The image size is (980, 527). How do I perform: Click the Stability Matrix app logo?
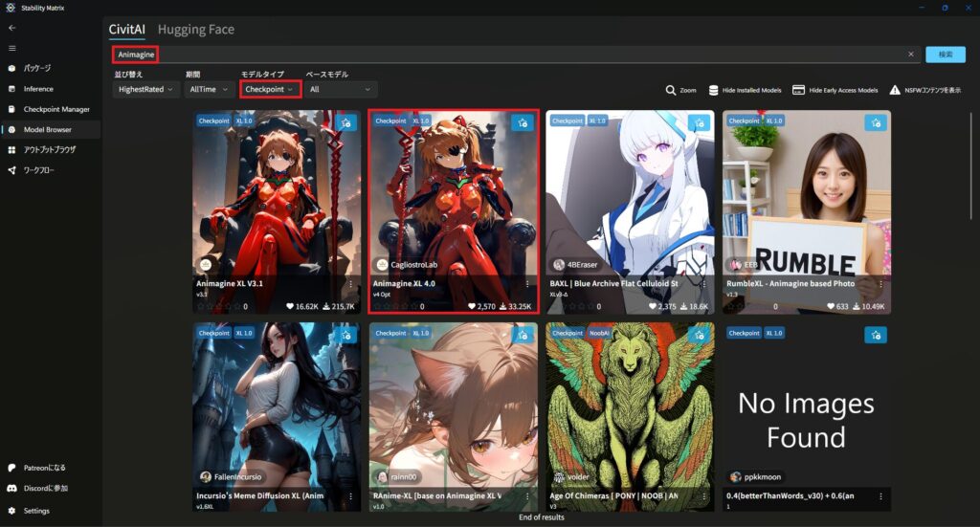click(x=11, y=8)
